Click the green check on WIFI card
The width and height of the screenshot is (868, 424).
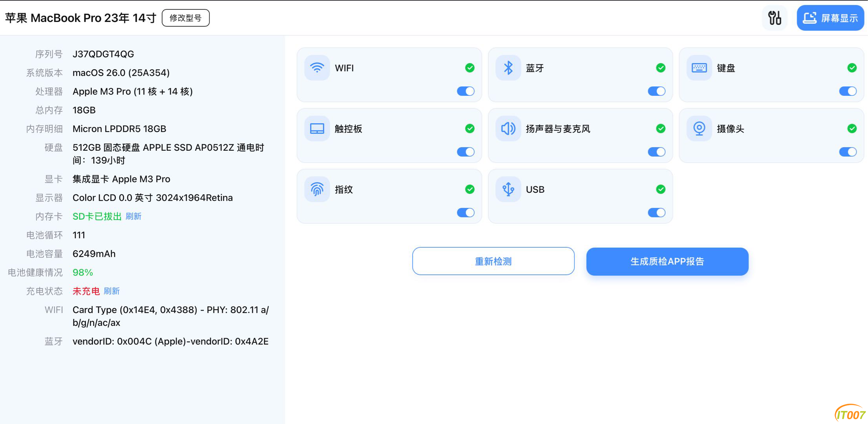tap(470, 68)
